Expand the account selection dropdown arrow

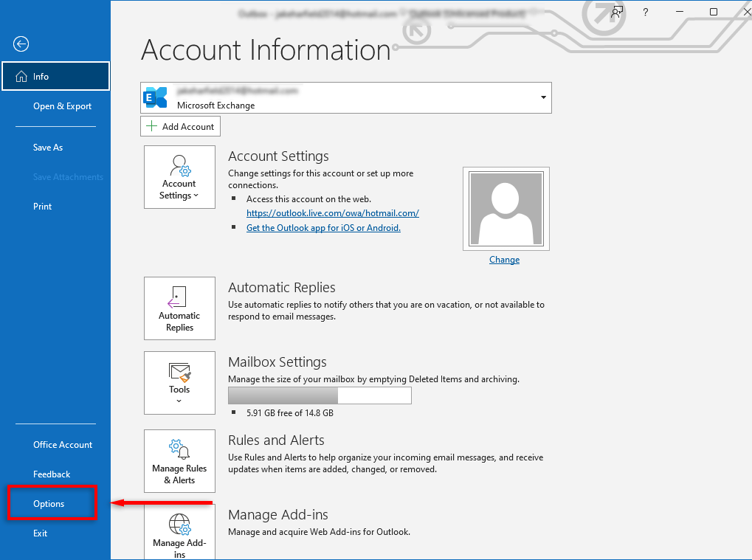[x=543, y=97]
